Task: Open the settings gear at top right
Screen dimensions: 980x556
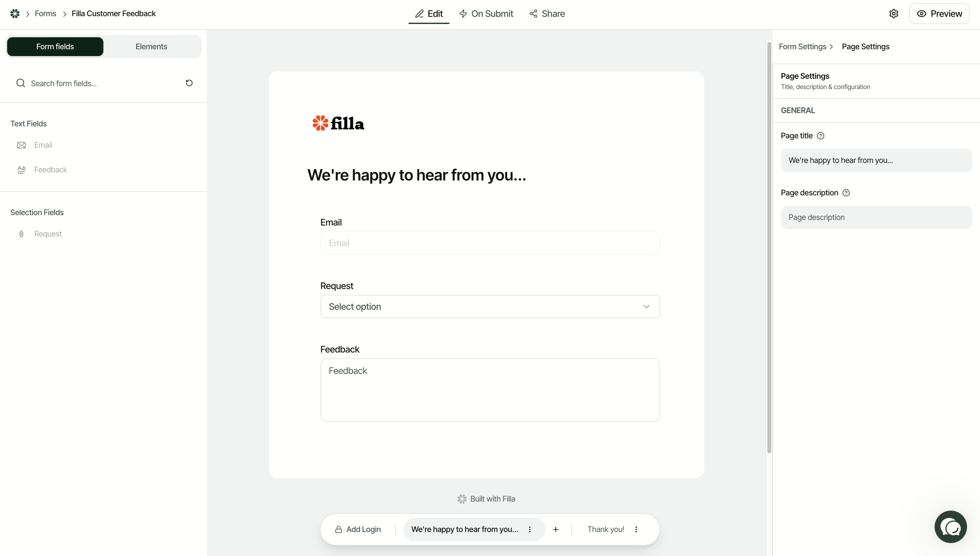Action: coord(894,13)
